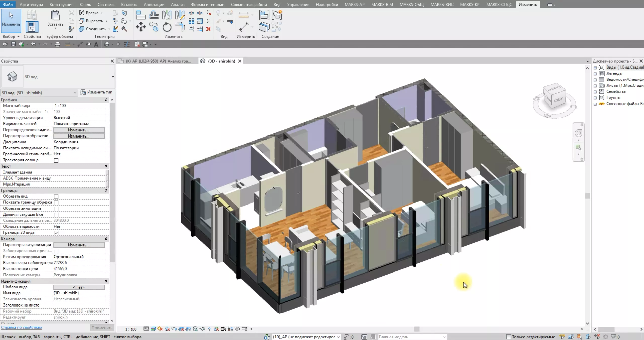Enable the 'Обрезать вид' checkbox

56,197
